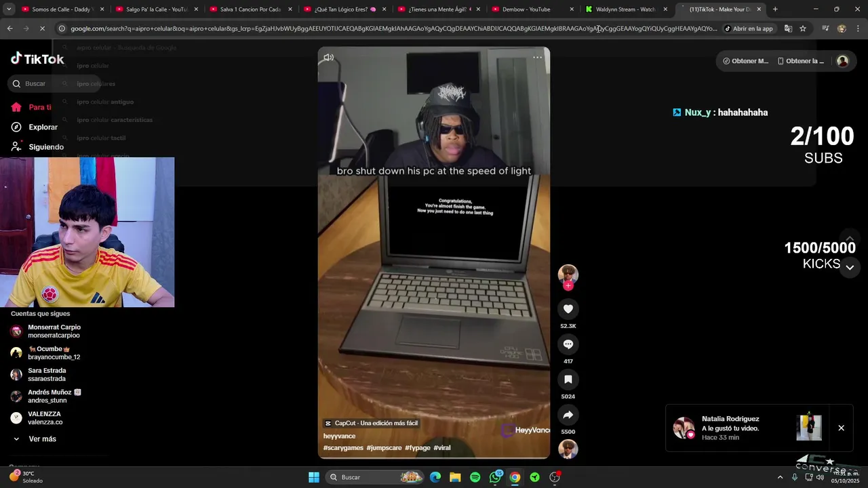Open the browser media control icon
The image size is (868, 488).
(x=825, y=28)
